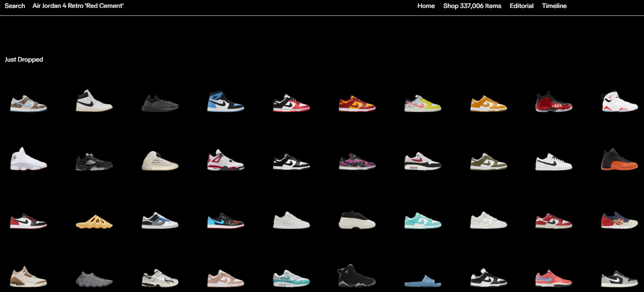This screenshot has width=644, height=292.
Task: Click the olive green Dunk low
Action: point(488,161)
